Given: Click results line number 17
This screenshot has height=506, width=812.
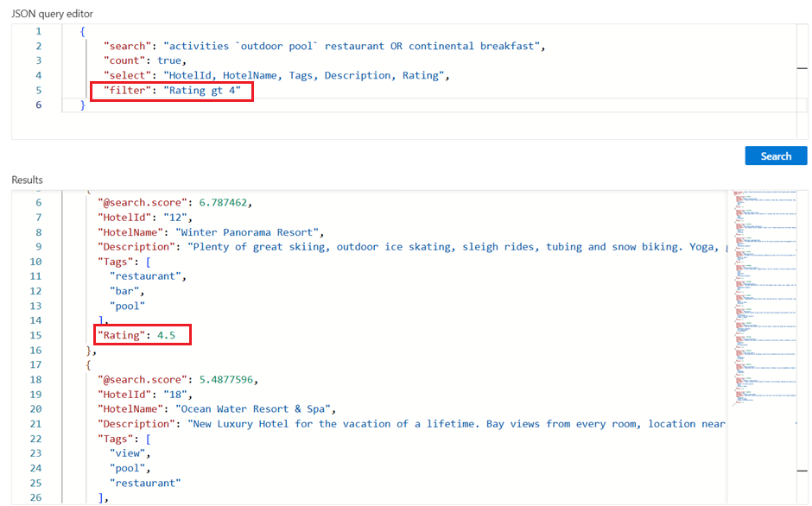Looking at the screenshot, I should coord(35,365).
